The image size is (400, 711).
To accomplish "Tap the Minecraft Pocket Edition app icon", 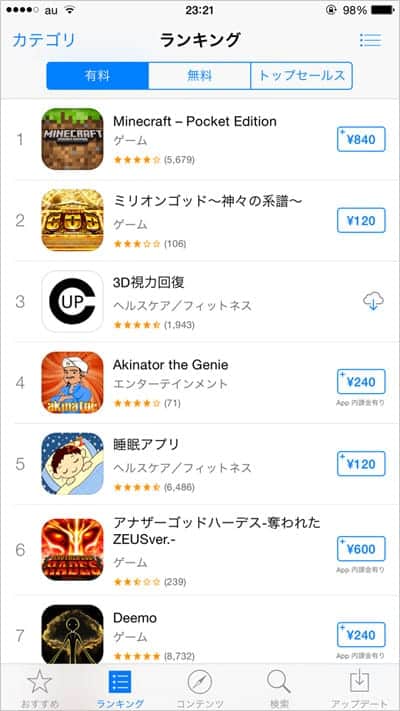I will [73, 139].
